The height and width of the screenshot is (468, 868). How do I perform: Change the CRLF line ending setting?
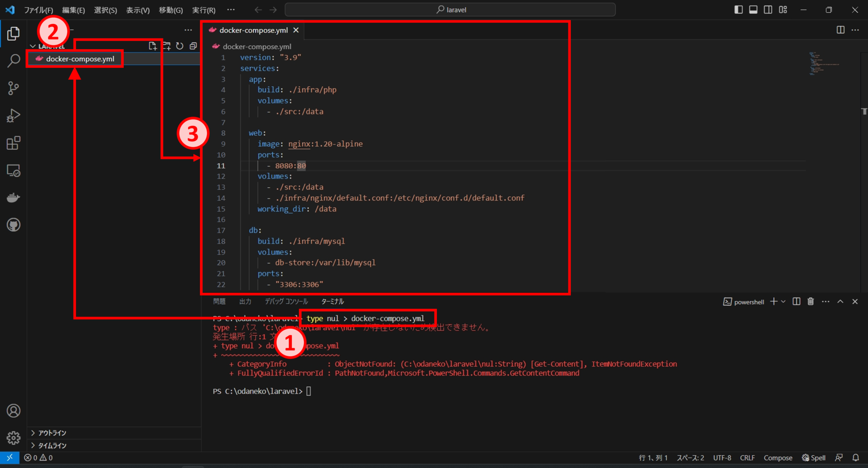pyautogui.click(x=747, y=457)
